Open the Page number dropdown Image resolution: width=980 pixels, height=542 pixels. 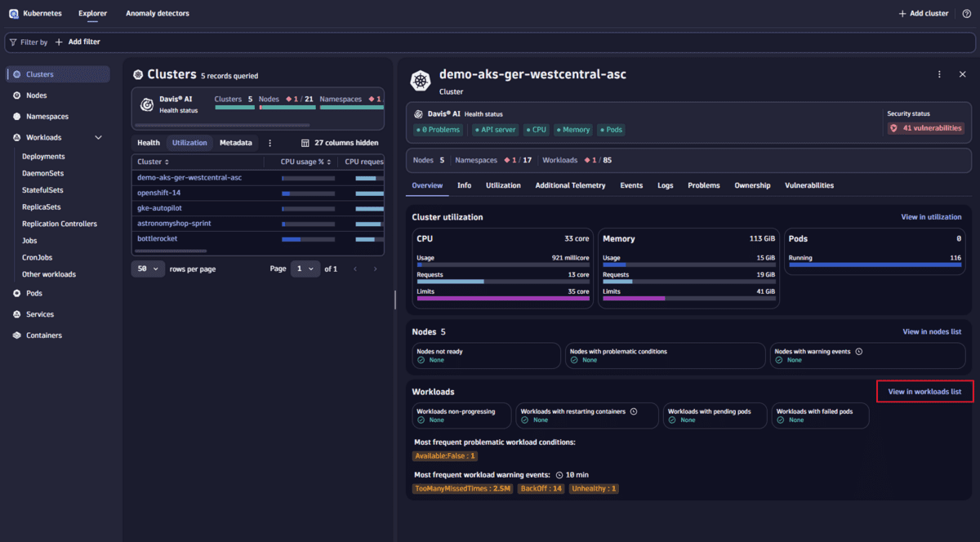[305, 268]
